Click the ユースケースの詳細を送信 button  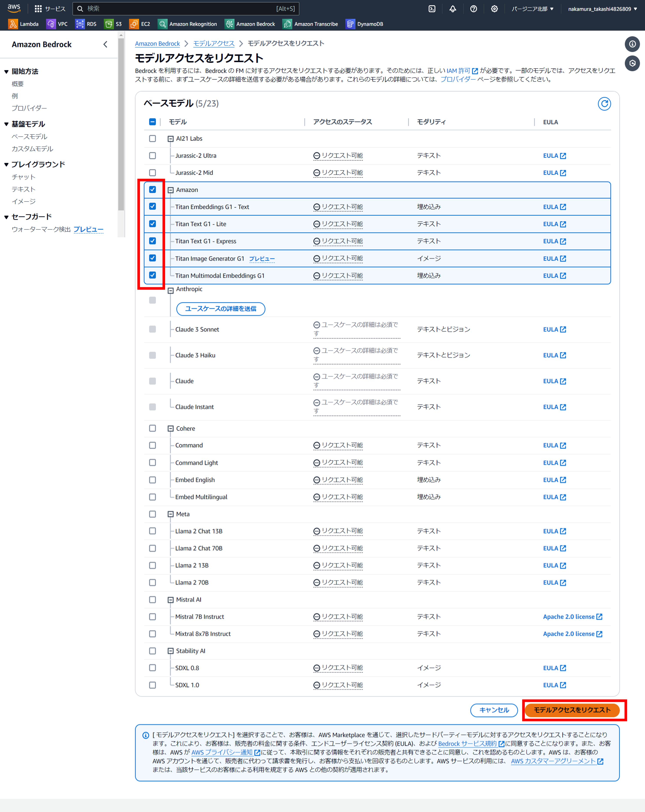tap(220, 309)
